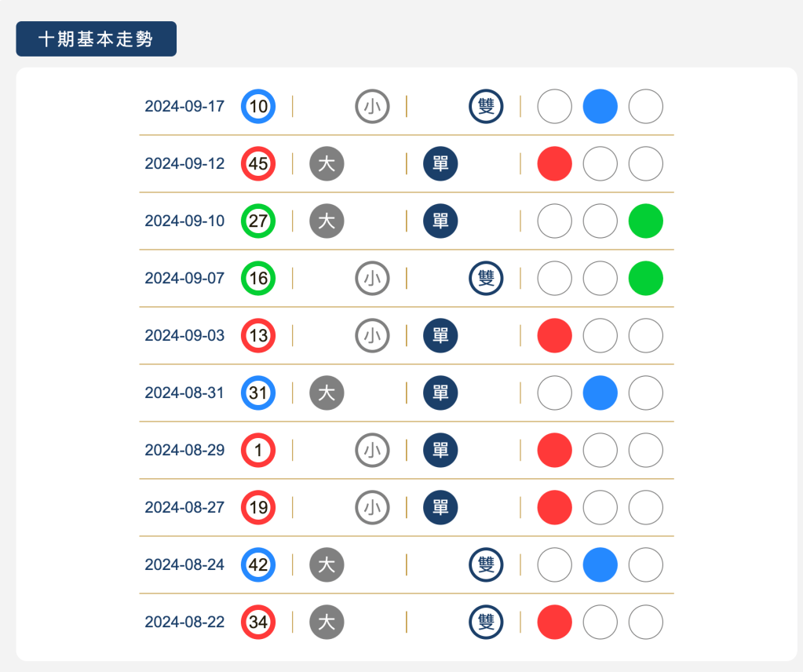The image size is (803, 672).
Task: Click the 十期基本走勢 header button
Action: [96, 39]
